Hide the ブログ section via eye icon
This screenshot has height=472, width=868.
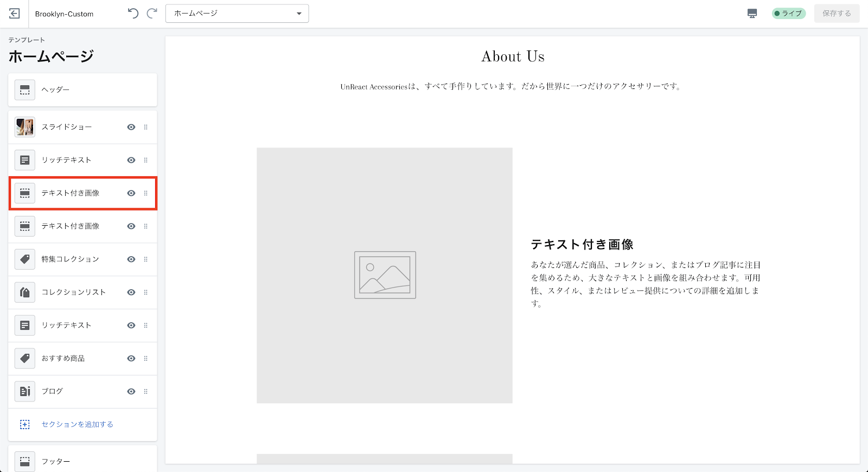[131, 392]
